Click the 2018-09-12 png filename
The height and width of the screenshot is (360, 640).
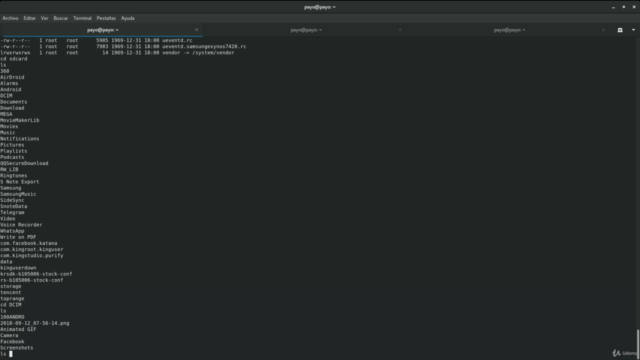35,323
